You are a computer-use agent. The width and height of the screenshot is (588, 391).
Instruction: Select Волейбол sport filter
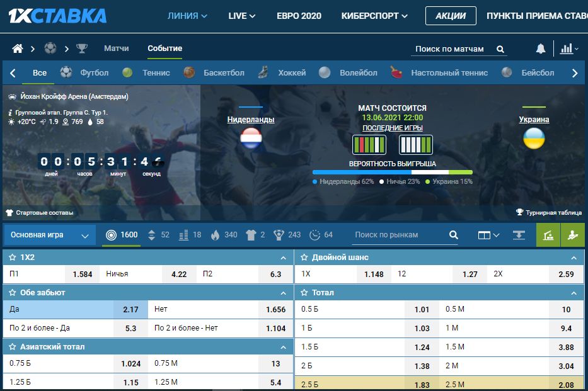(x=348, y=72)
